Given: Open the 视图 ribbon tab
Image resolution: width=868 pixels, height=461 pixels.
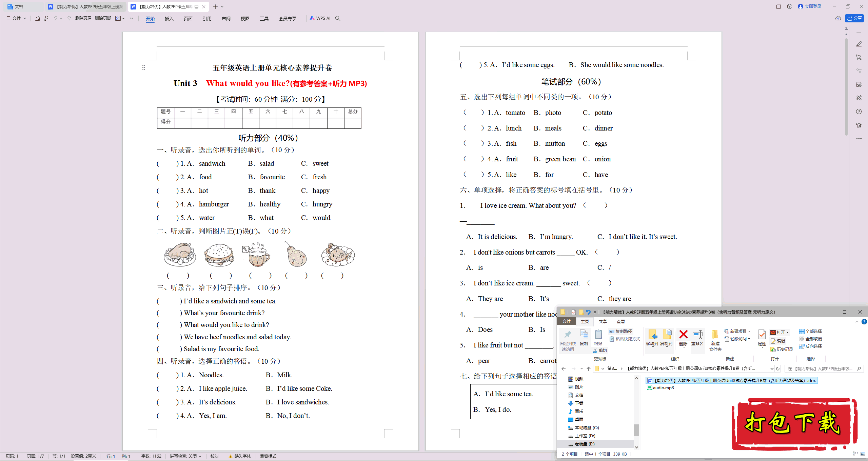Looking at the screenshot, I should [x=245, y=19].
